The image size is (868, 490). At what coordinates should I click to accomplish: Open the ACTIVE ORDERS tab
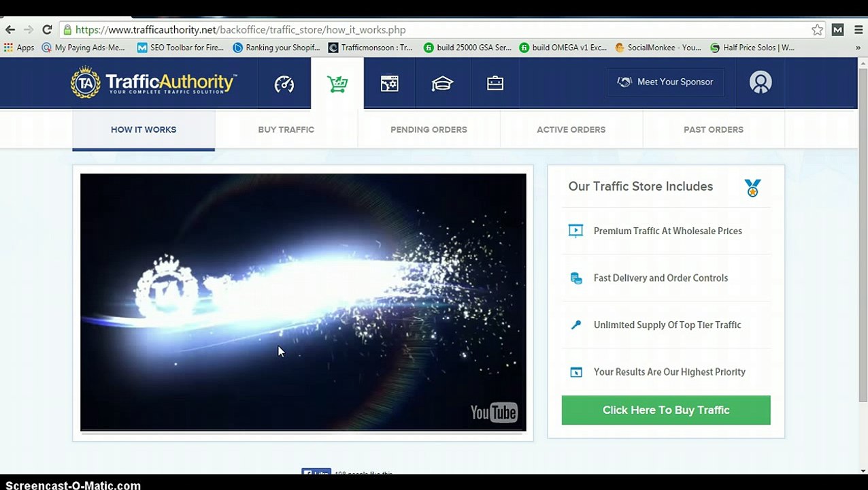point(571,129)
